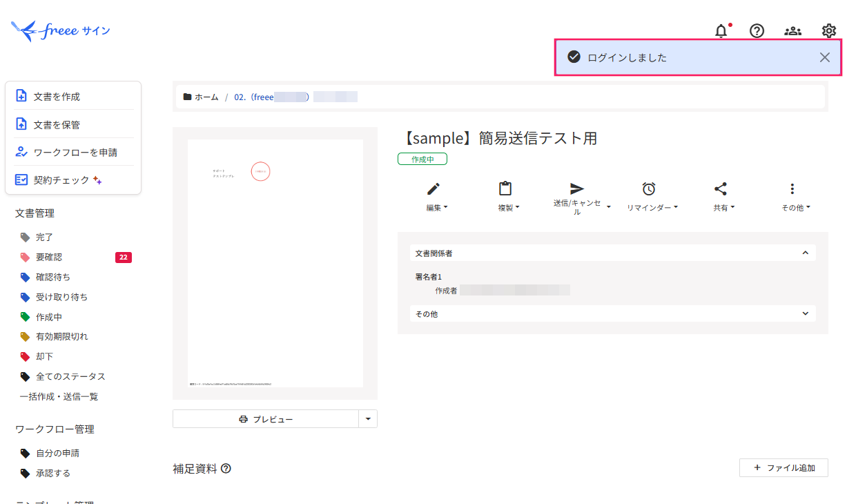
Task: Click the 署名者1 label
Action: click(429, 277)
